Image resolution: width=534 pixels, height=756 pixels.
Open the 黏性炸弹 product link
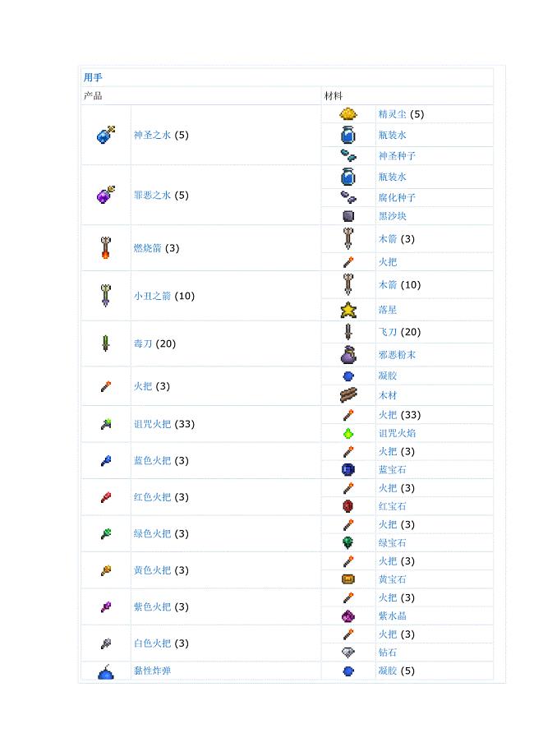click(x=152, y=671)
